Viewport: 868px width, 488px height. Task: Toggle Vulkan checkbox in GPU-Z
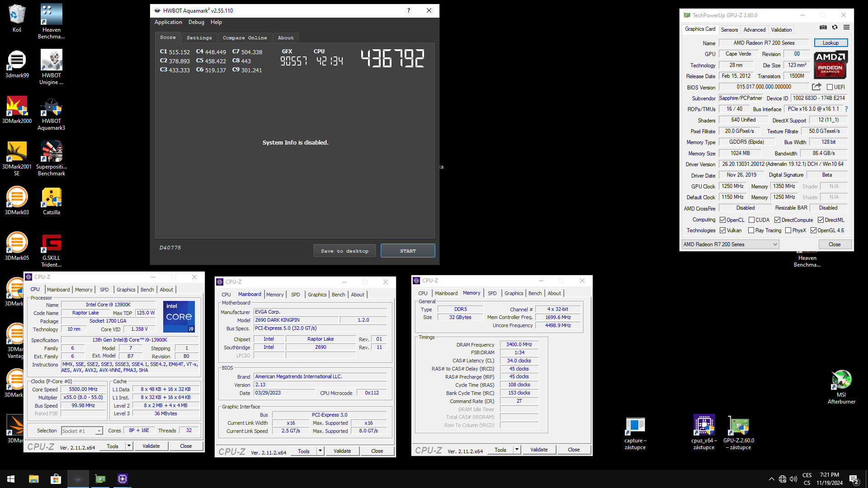pos(722,230)
